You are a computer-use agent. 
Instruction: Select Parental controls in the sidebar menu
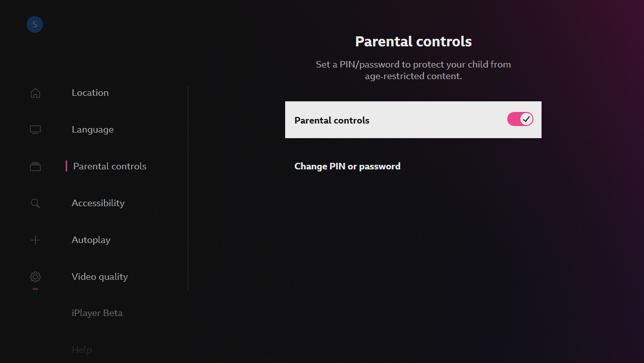(110, 166)
